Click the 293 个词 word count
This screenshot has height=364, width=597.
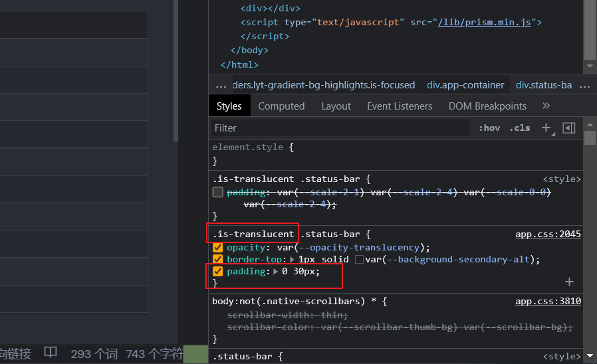click(x=94, y=354)
